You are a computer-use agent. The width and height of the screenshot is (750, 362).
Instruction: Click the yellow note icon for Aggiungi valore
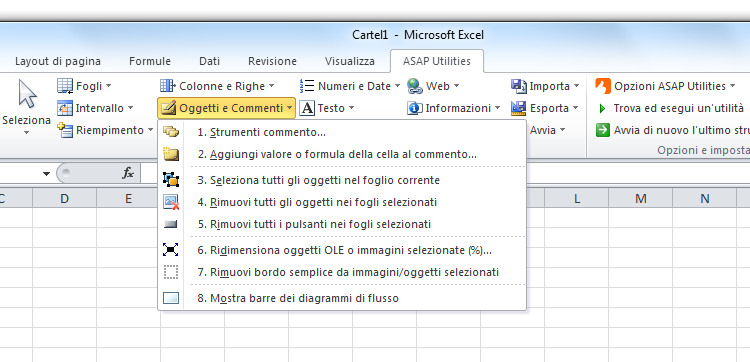171,154
